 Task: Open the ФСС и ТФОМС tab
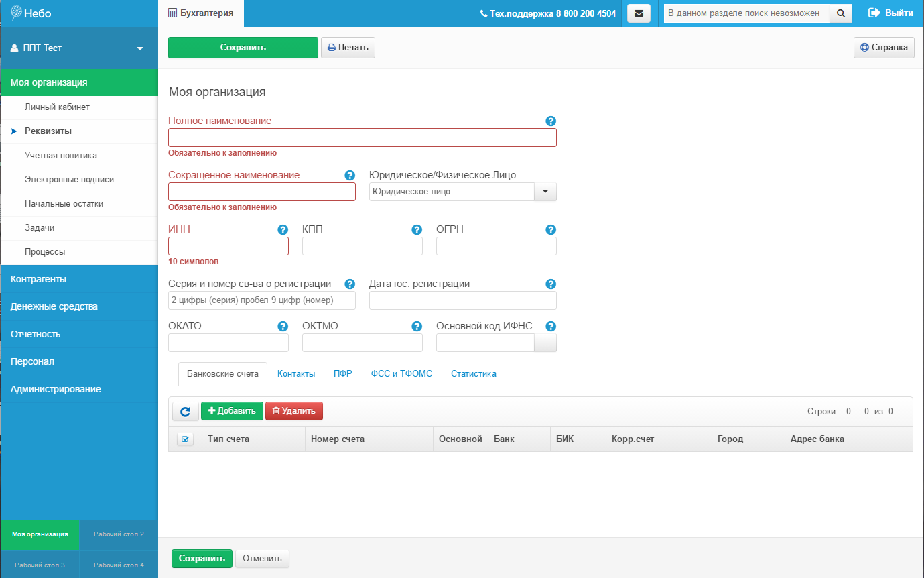tap(401, 374)
